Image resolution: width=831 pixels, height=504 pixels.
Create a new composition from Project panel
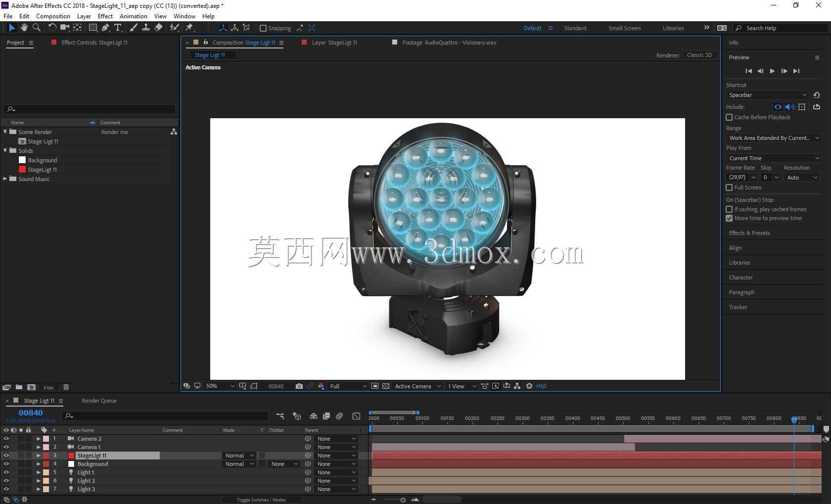click(x=31, y=387)
